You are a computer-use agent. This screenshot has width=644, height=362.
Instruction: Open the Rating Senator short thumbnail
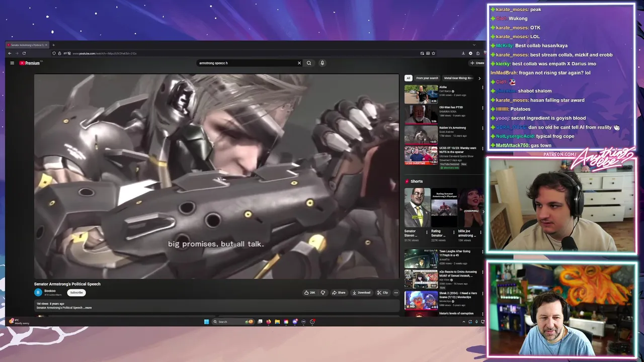tap(444, 207)
